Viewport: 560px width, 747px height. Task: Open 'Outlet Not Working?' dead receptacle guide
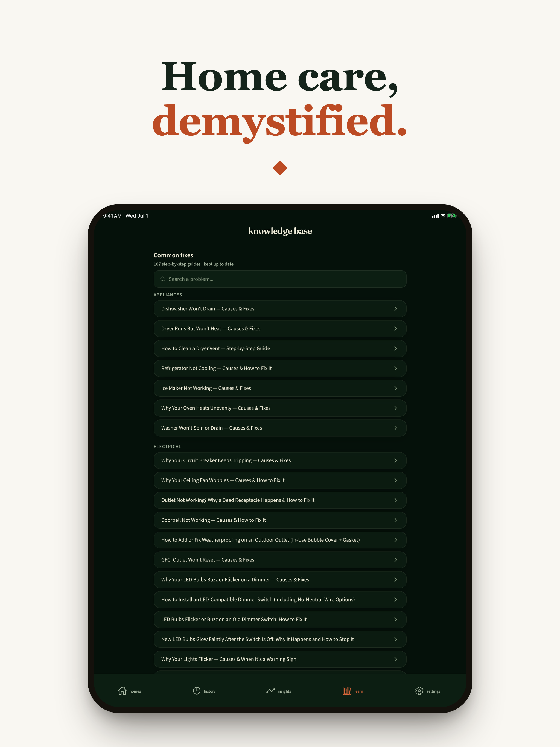[280, 500]
